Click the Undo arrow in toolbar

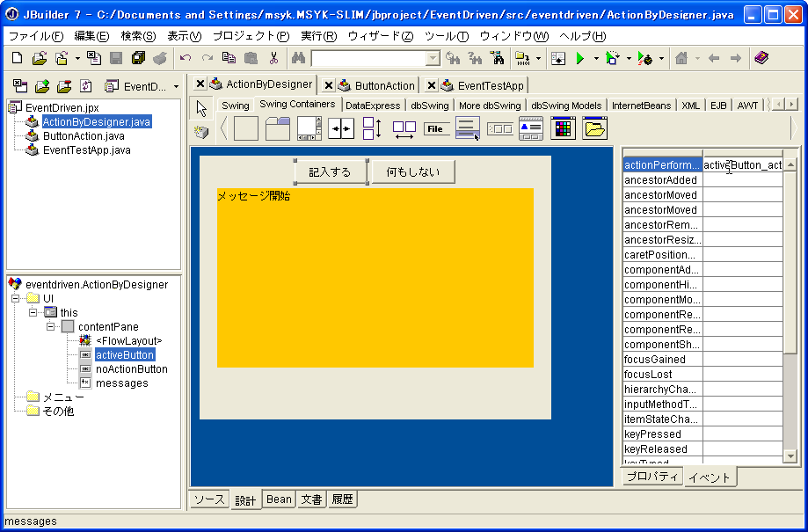tap(185, 59)
